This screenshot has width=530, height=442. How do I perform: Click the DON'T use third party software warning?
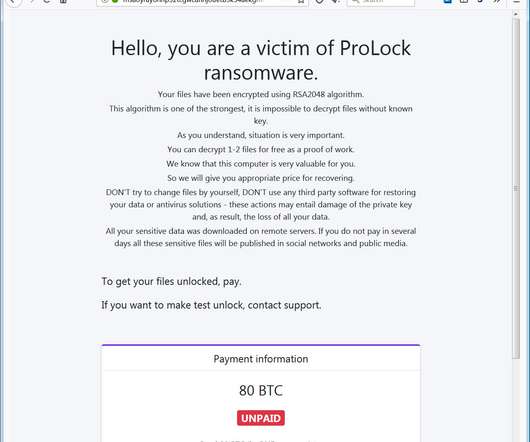pos(261,204)
